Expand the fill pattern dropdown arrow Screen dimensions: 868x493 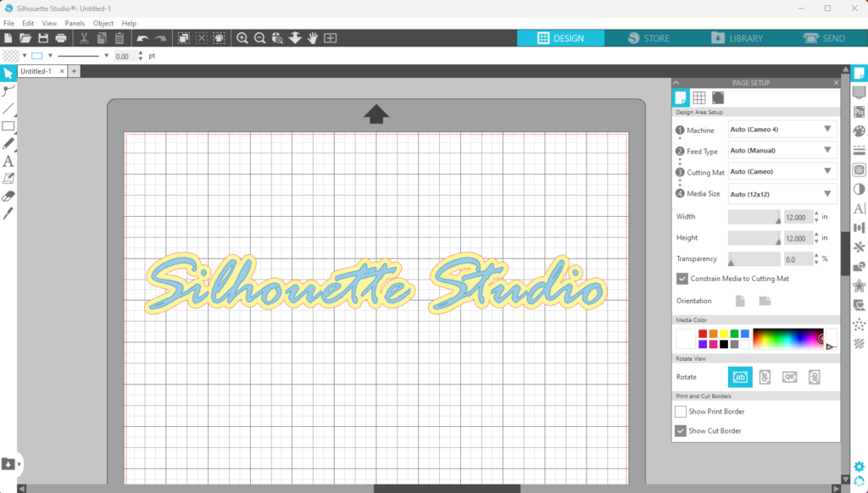[x=25, y=56]
